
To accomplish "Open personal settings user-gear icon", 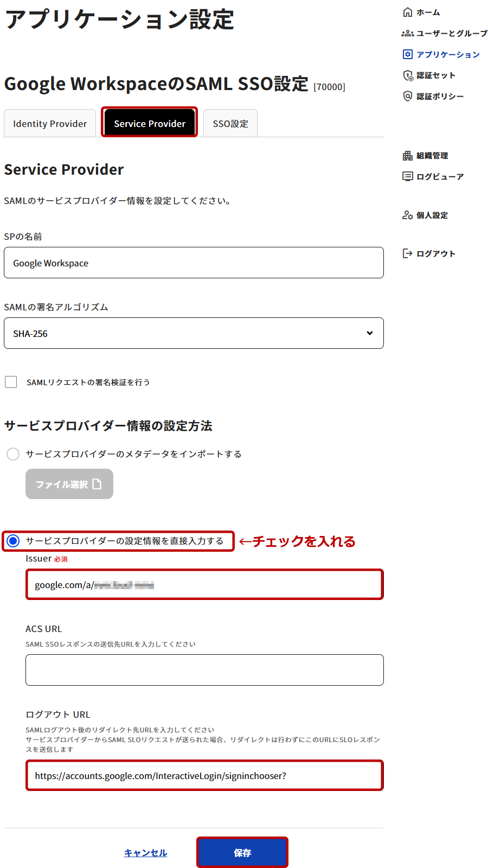I will (408, 215).
